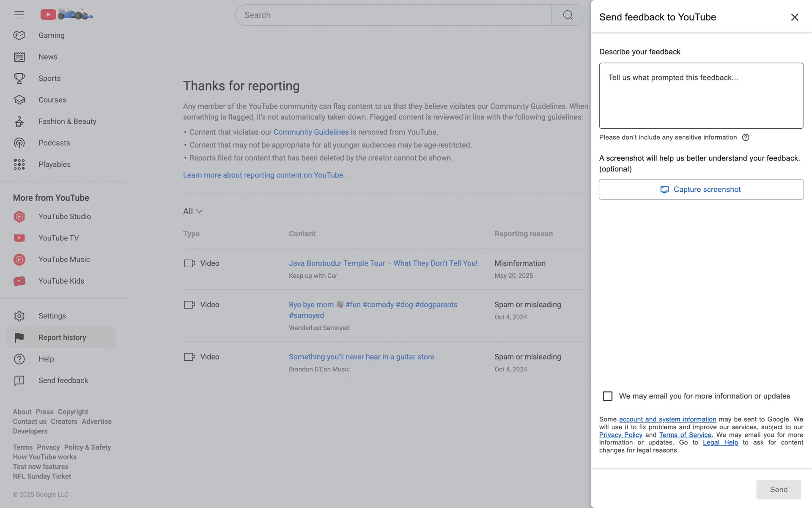Image resolution: width=812 pixels, height=508 pixels.
Task: Click the News icon in sidebar
Action: (19, 57)
